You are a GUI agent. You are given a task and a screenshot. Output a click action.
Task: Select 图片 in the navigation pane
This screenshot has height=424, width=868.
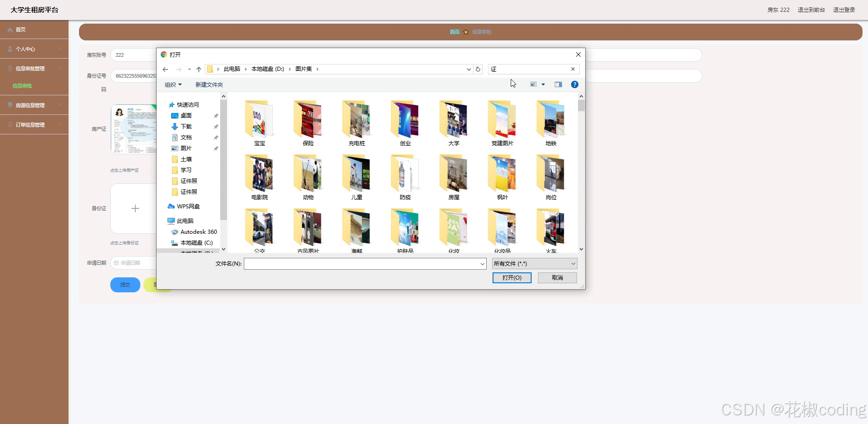[186, 148]
